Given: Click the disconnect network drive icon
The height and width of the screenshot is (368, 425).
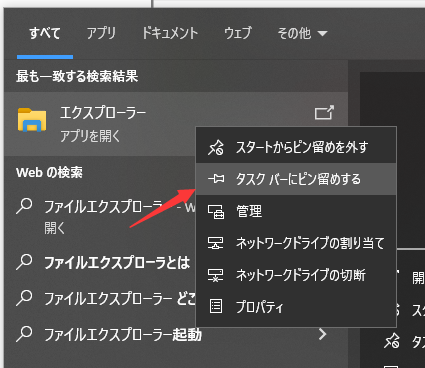Looking at the screenshot, I should pyautogui.click(x=216, y=275).
